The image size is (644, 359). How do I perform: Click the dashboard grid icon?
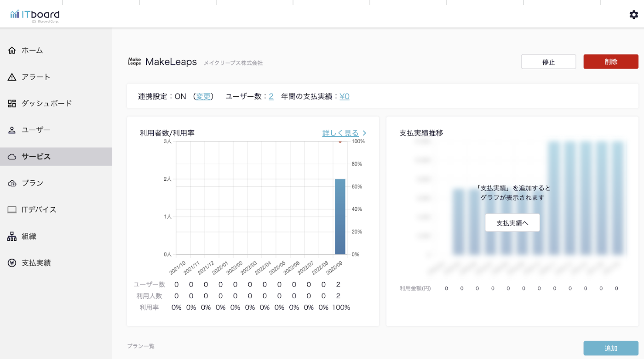(12, 104)
